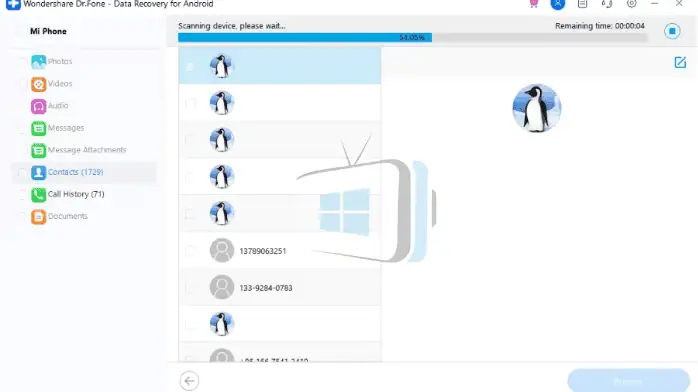Viewport: 698px width, 392px height.
Task: Open the Videos category
Action: click(x=60, y=84)
